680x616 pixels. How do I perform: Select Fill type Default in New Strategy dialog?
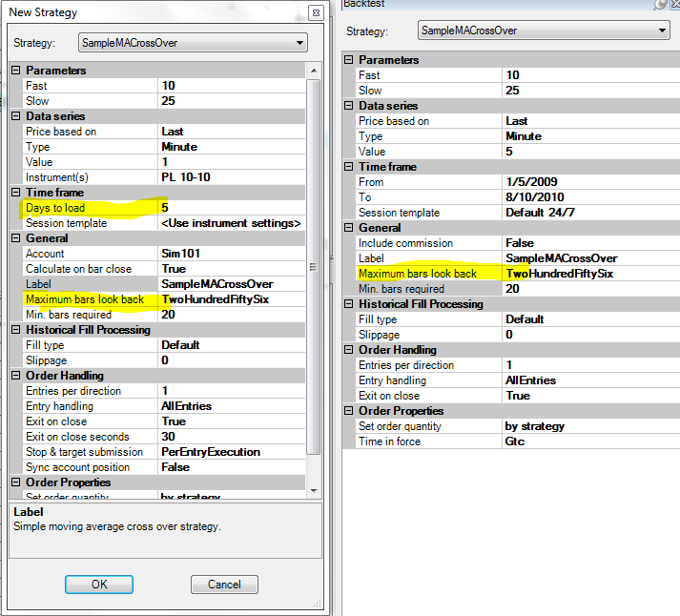pyautogui.click(x=232, y=345)
